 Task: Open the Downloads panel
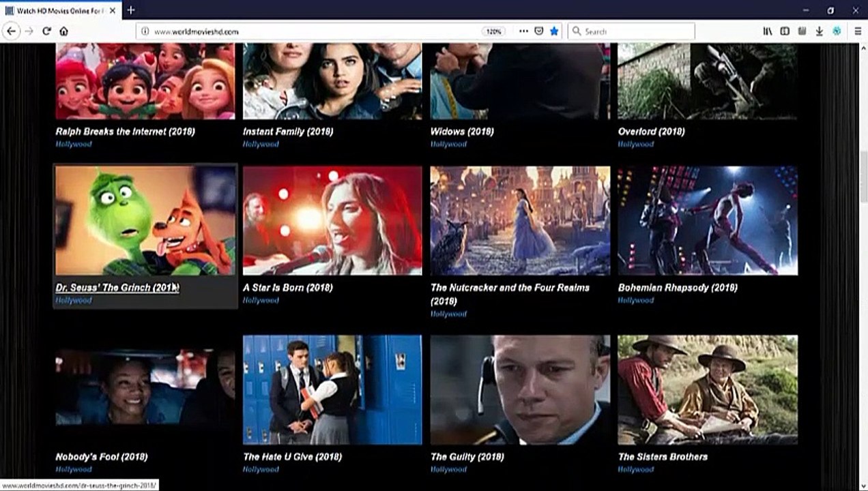[820, 31]
